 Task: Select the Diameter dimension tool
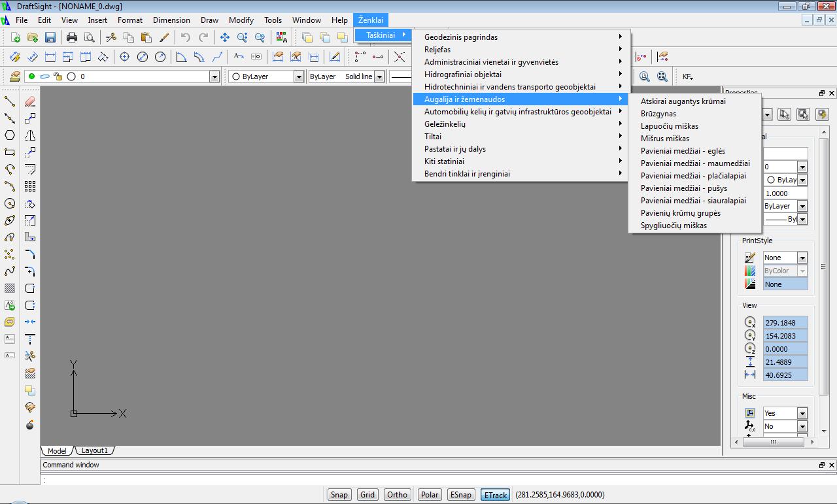click(x=142, y=57)
